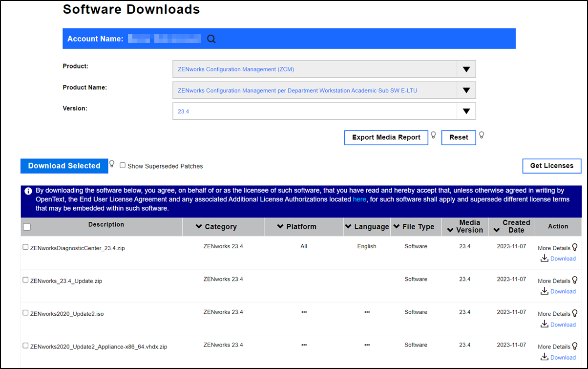588x369 pixels.
Task: Click the file name ZENworksDiagnosticCenter_23.4.zip
Action: (78, 248)
